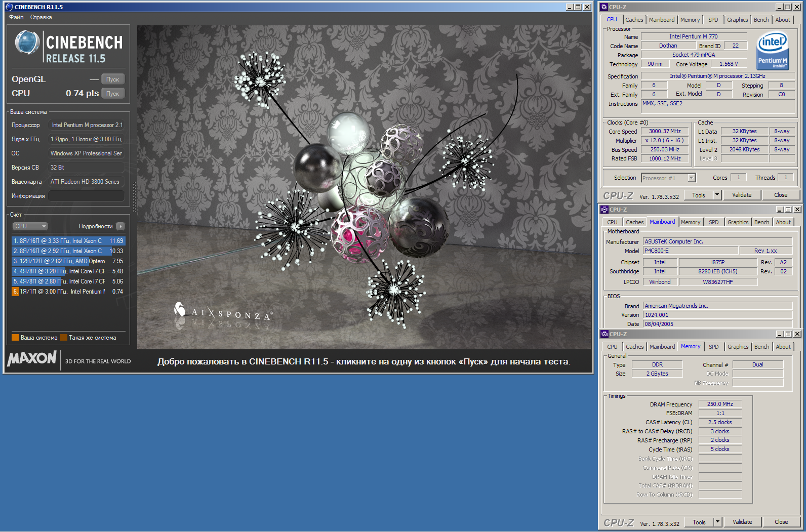Screen dimensions: 806x532
Task: Select ranking row 6 Intel Pentium 0.74
Action: 68,292
